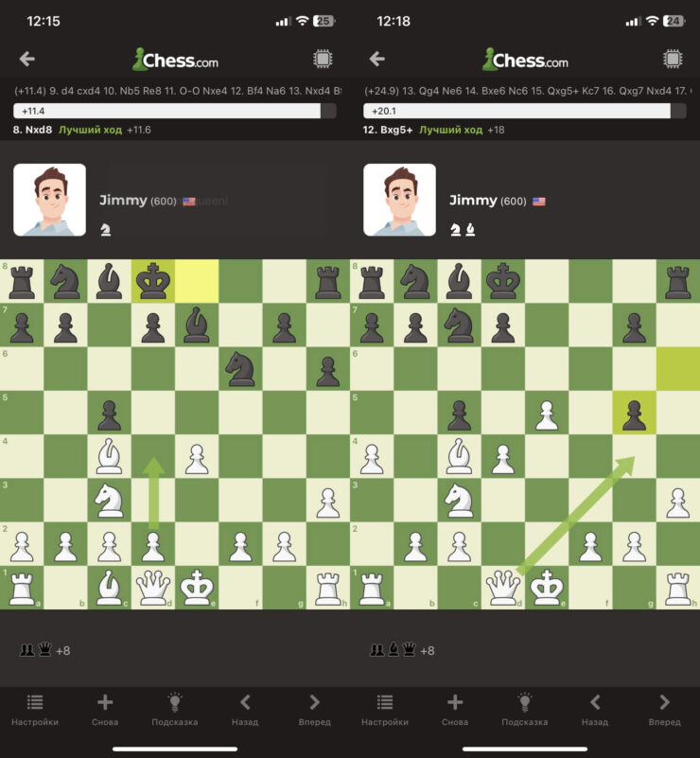
Task: Tap the back arrow in right screen header
Action: click(x=376, y=59)
